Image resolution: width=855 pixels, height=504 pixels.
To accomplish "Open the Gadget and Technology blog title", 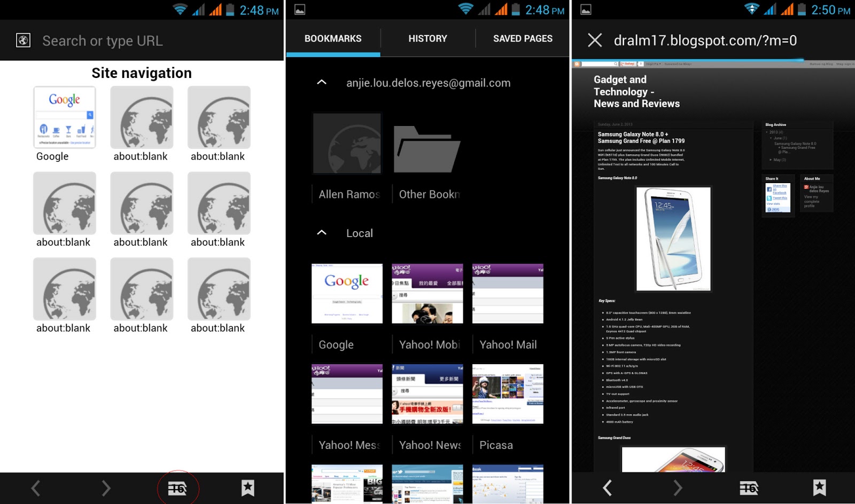I will (636, 91).
